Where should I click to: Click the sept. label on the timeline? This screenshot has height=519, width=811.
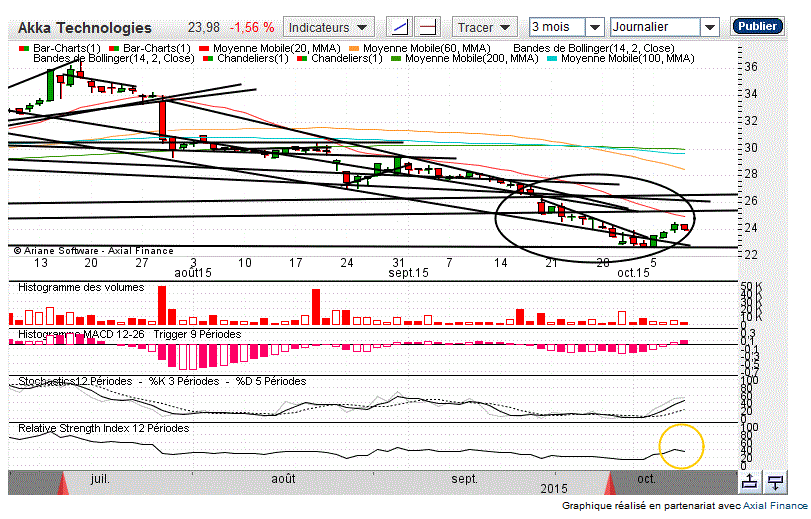pos(464,479)
